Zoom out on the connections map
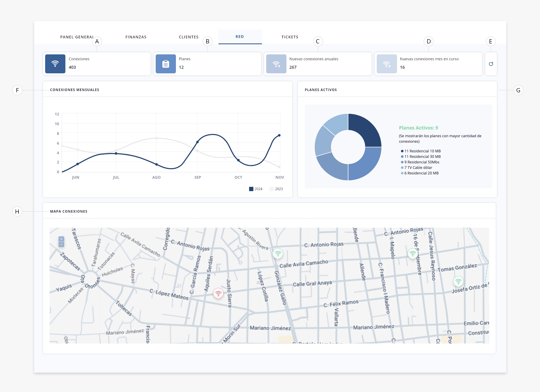540x392 pixels. pyautogui.click(x=61, y=244)
